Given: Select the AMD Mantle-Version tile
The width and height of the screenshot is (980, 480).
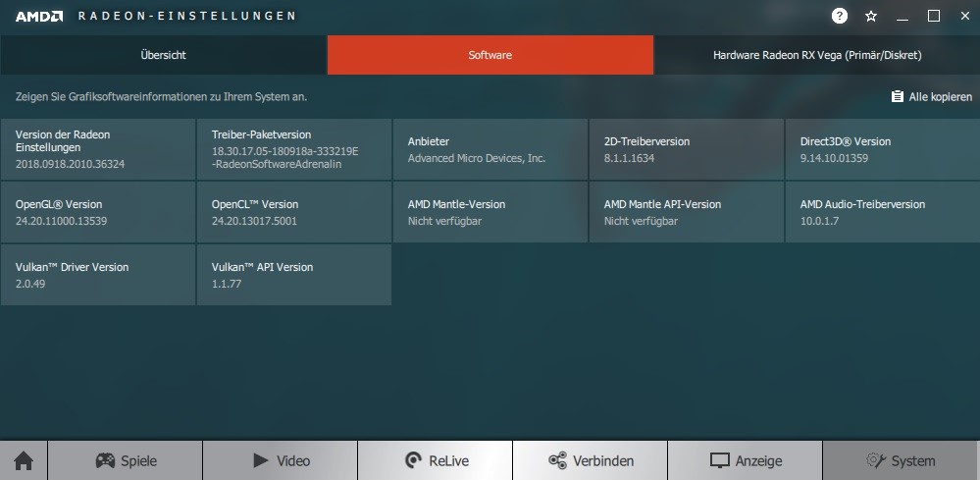Looking at the screenshot, I should [490, 212].
